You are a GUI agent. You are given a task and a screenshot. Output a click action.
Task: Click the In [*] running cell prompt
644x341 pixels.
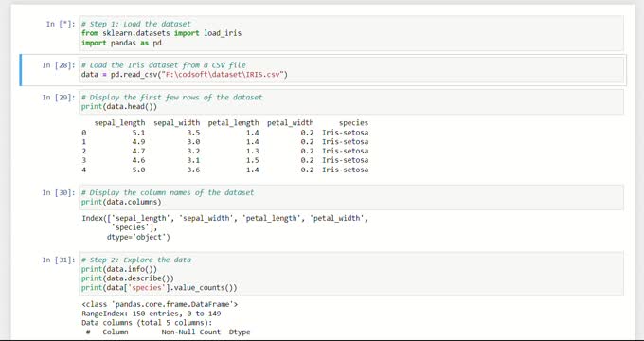[61, 24]
